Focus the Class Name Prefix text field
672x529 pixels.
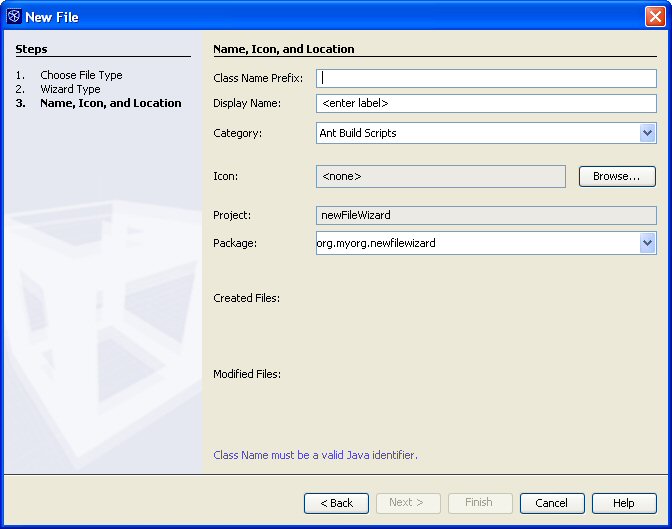486,78
